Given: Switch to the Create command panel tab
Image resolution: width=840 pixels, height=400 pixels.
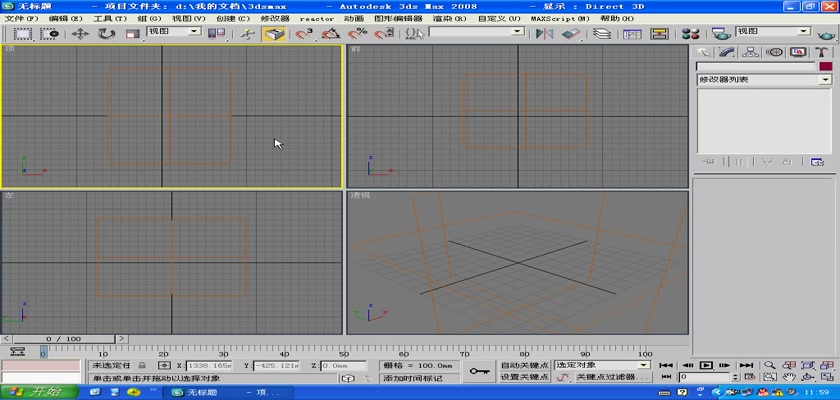Looking at the screenshot, I should point(703,52).
